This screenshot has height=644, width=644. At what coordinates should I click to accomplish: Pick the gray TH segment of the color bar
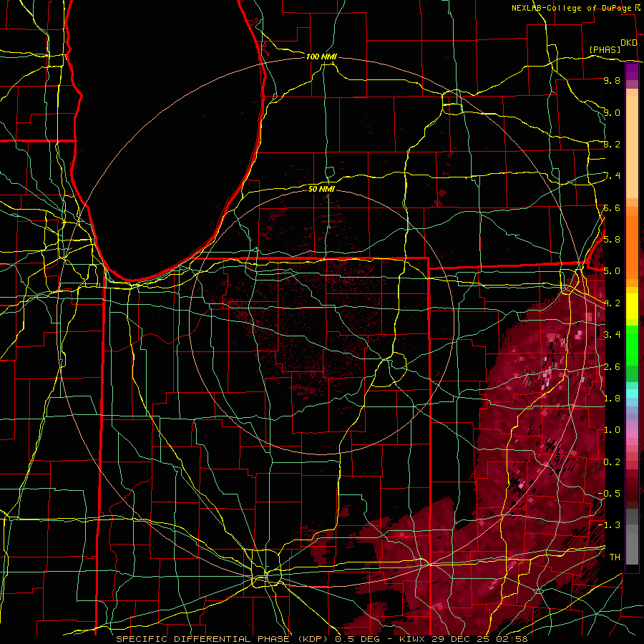pos(632,548)
